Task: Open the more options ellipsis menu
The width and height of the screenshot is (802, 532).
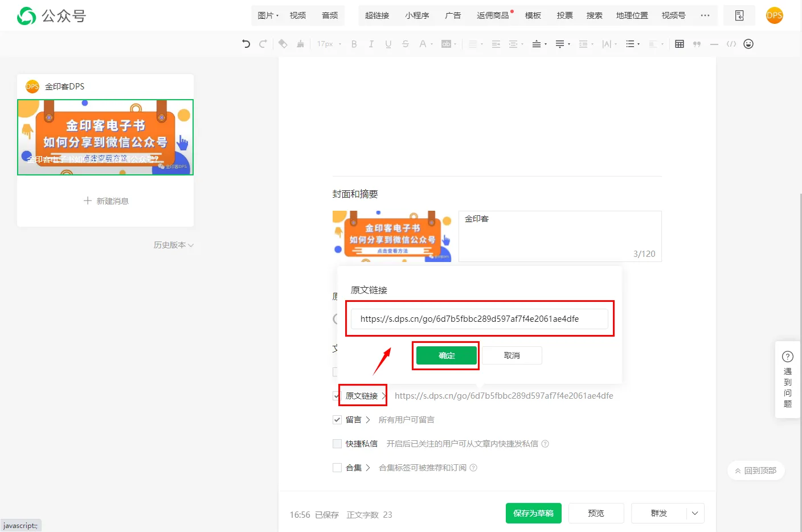Action: (x=705, y=15)
